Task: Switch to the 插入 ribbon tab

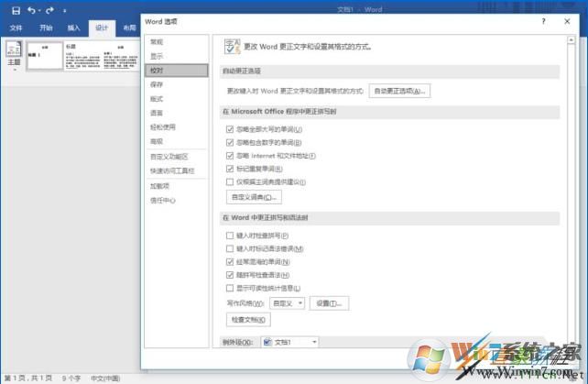Action: 73,28
